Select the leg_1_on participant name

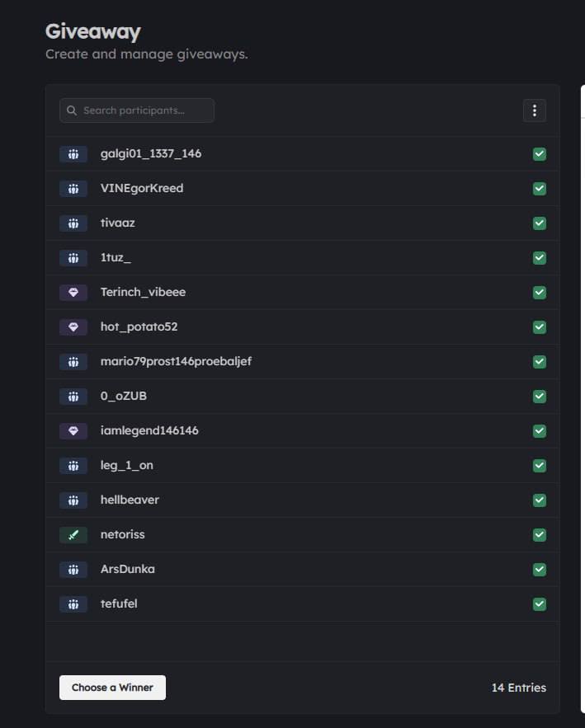(x=127, y=465)
